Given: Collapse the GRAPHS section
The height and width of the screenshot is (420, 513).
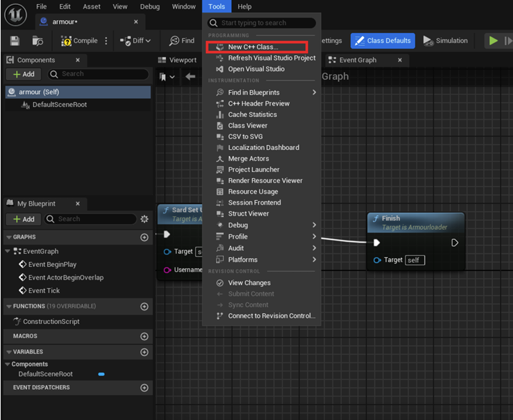Looking at the screenshot, I should coord(9,237).
